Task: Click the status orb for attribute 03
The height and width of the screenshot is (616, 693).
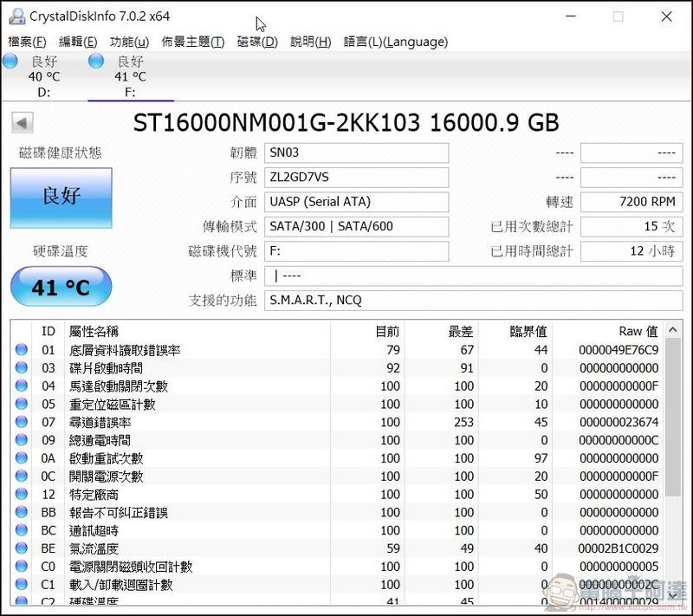Action: click(x=21, y=367)
